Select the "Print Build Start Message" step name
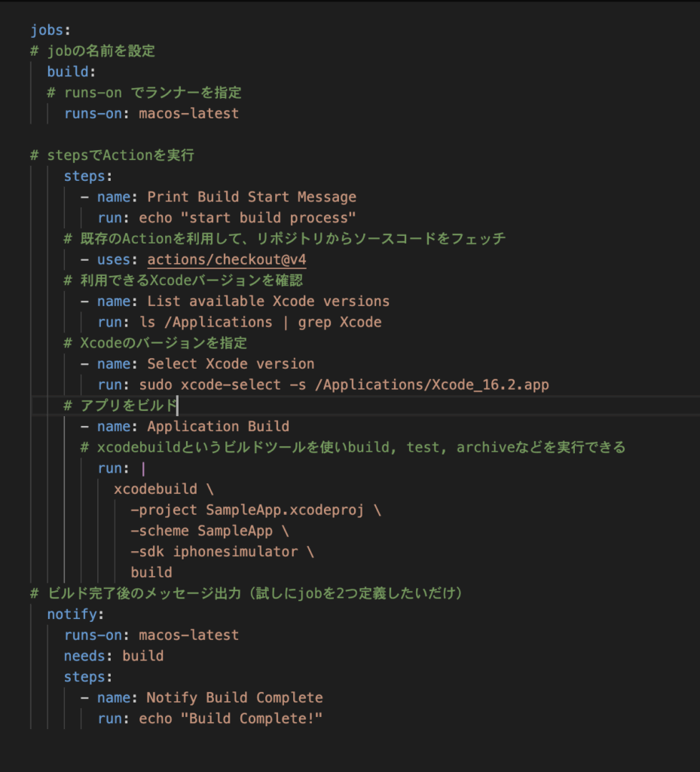Image resolution: width=700 pixels, height=772 pixels. pos(251,197)
